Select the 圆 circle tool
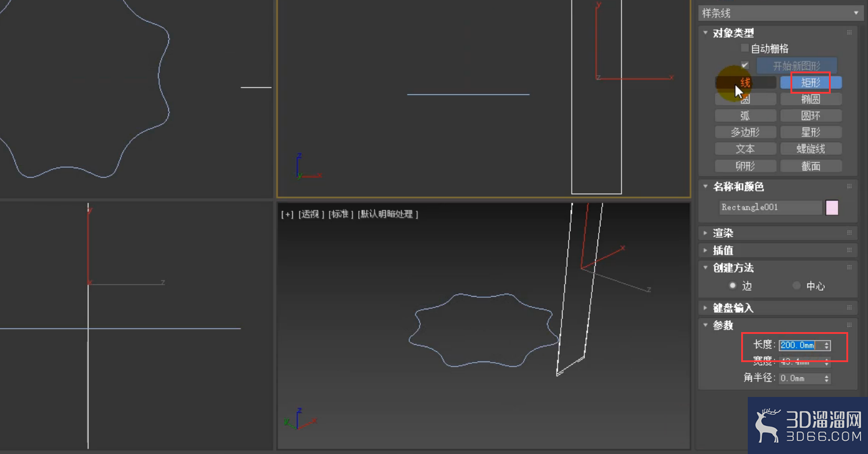This screenshot has width=868, height=454. [745, 99]
